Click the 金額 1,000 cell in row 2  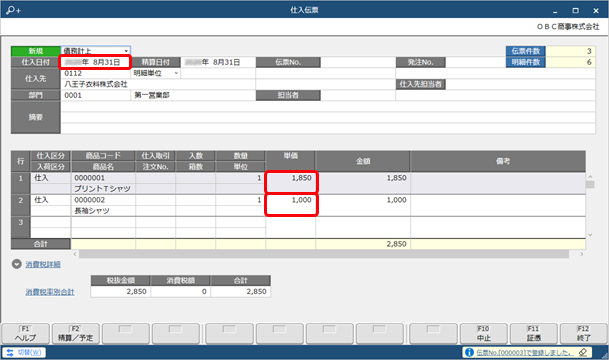tap(363, 205)
